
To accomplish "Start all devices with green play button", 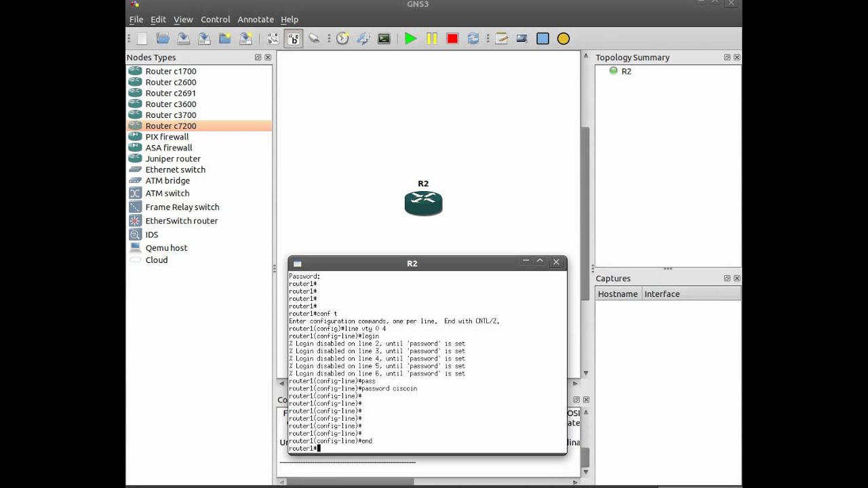I will coord(411,39).
